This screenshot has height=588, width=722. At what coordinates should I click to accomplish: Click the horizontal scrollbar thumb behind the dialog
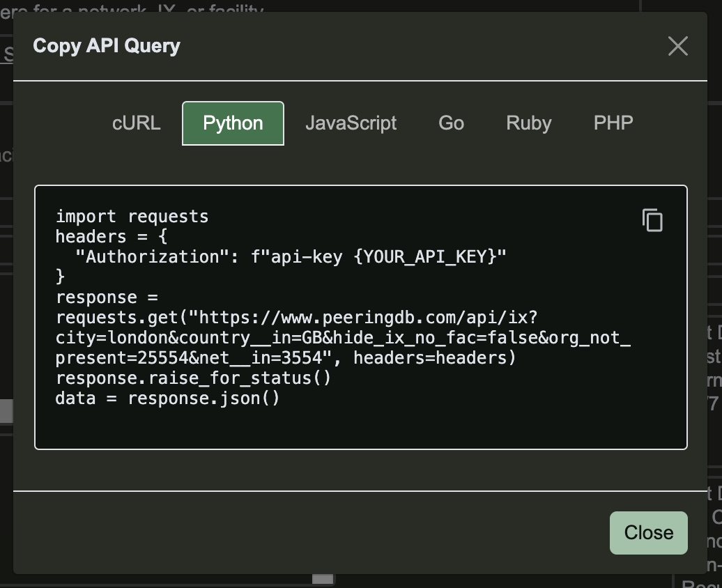point(322,579)
